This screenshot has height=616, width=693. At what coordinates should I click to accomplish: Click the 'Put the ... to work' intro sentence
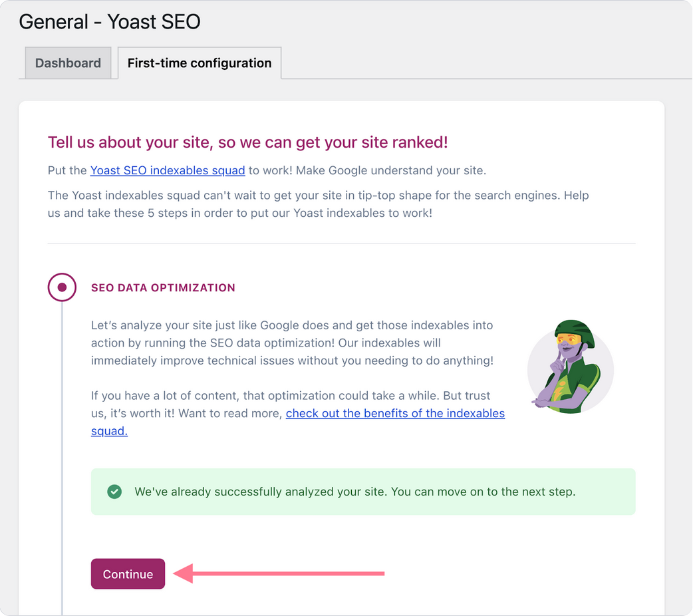click(x=366, y=170)
